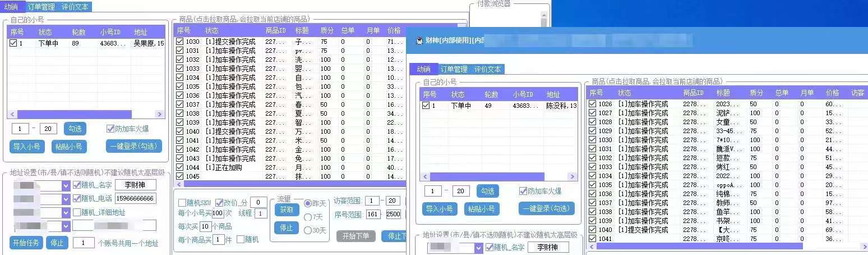Screen dimensions: 868x255
Task: Click left scroll arrow under 陈没科 account list
Action: [x=426, y=176]
